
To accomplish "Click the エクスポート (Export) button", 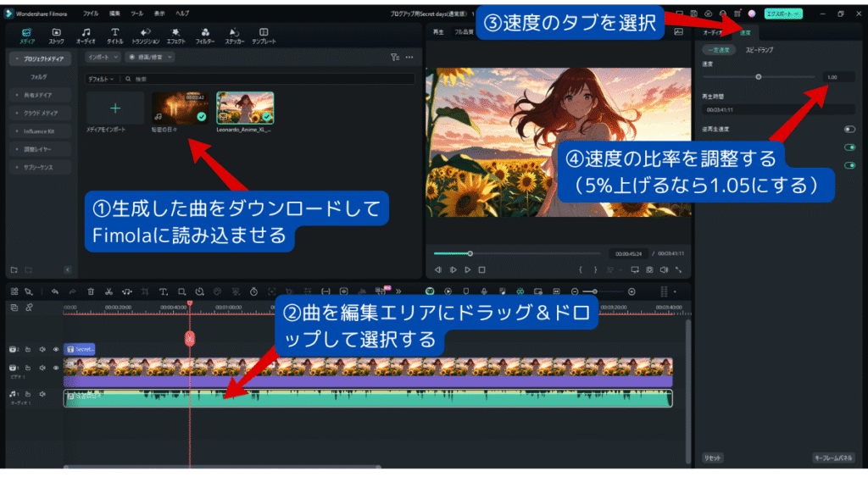I will (783, 14).
